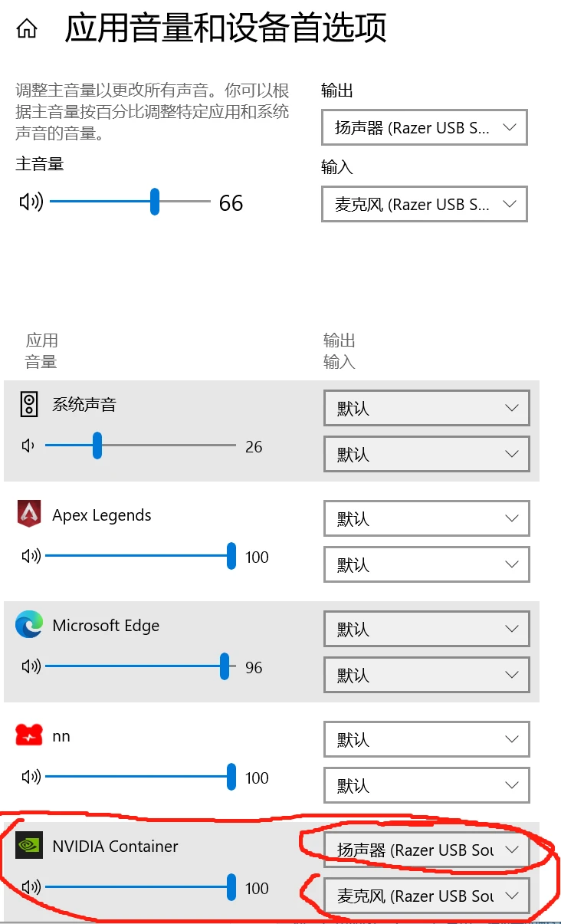
Task: Click the System Sounds volume slider handle
Action: click(97, 446)
